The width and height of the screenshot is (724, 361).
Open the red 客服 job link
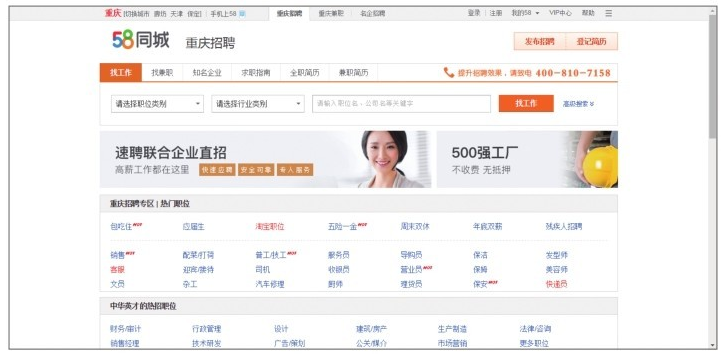point(117,270)
